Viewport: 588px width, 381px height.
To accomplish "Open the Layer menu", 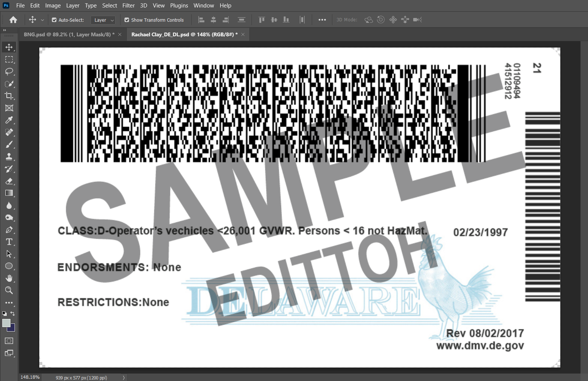I will [73, 6].
